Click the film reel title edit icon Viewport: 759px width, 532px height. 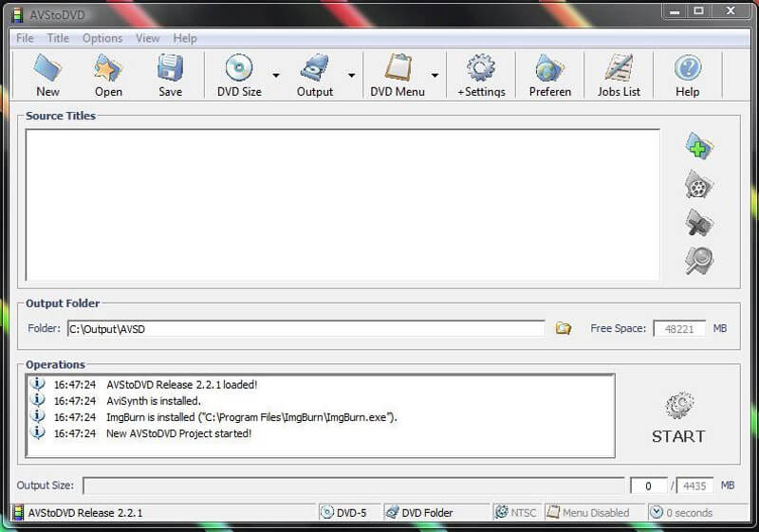(x=699, y=185)
